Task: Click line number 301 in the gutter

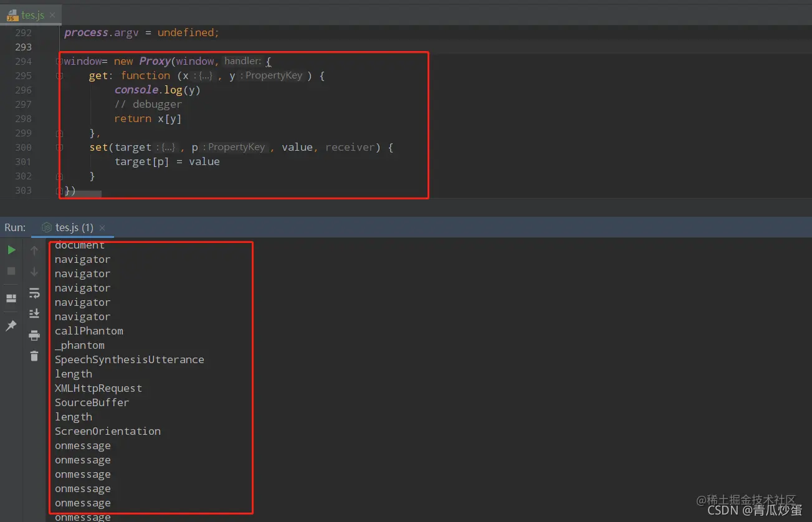Action: [x=23, y=161]
